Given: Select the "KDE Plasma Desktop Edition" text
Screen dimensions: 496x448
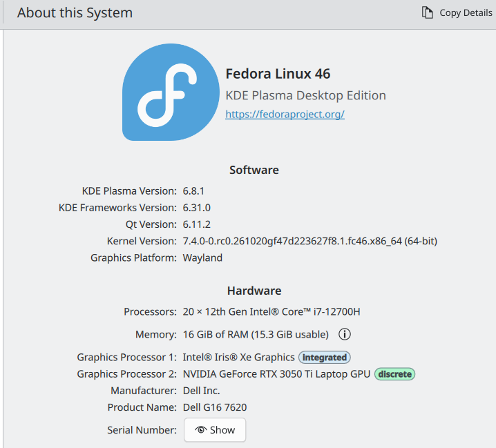Looking at the screenshot, I should point(305,95).
